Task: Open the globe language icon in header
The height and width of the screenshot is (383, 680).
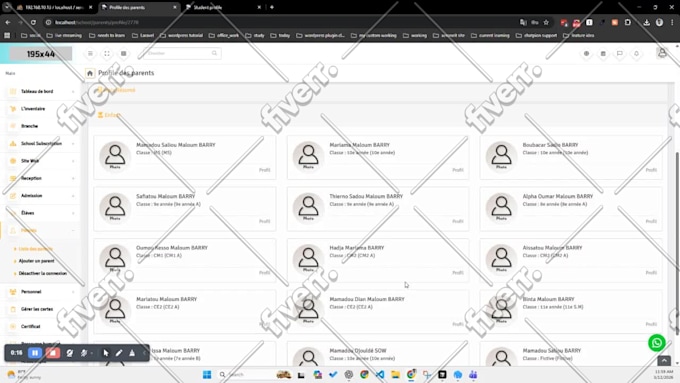Action: pyautogui.click(x=586, y=53)
